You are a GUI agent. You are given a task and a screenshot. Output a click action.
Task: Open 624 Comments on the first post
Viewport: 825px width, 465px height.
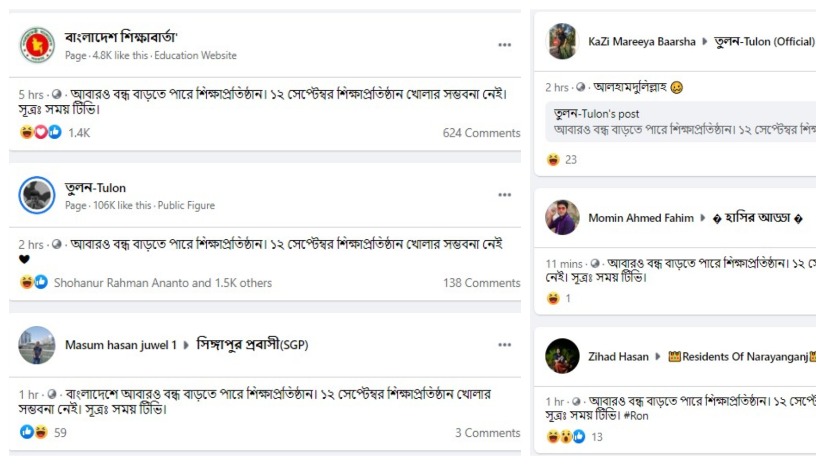pyautogui.click(x=481, y=133)
